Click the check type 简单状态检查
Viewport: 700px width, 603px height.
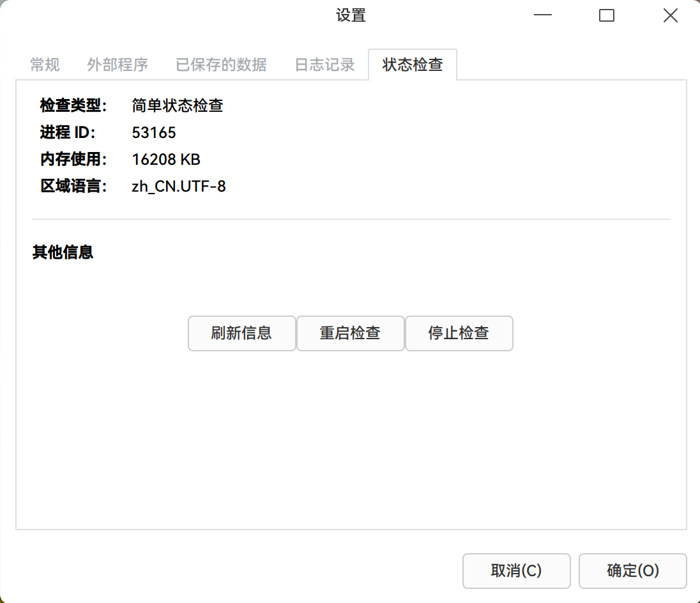(177, 105)
